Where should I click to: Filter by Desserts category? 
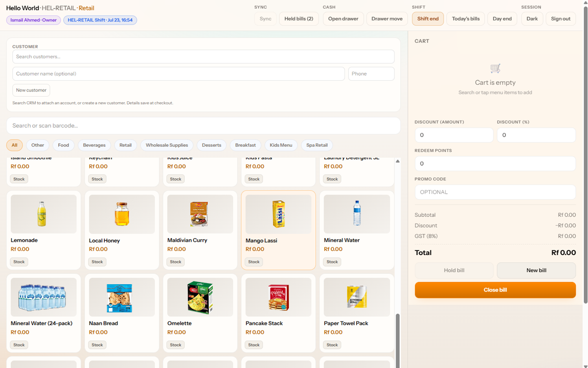(211, 145)
